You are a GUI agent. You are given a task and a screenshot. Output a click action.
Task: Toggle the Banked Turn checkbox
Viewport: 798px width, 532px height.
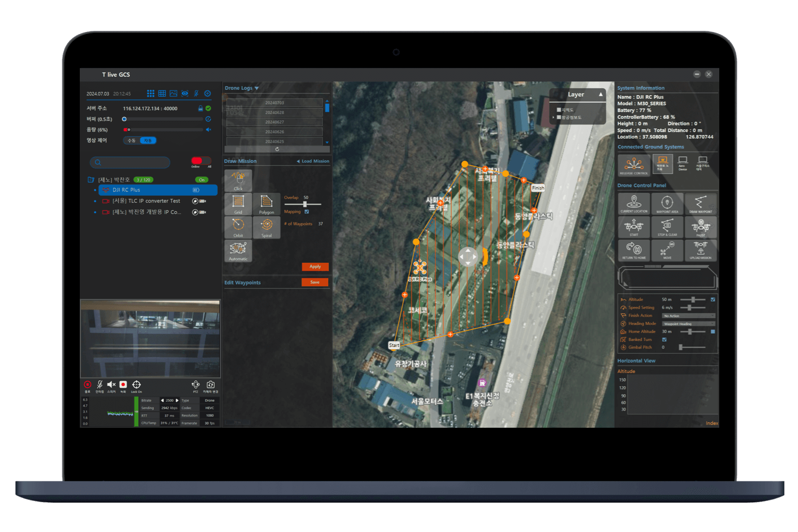tap(664, 339)
